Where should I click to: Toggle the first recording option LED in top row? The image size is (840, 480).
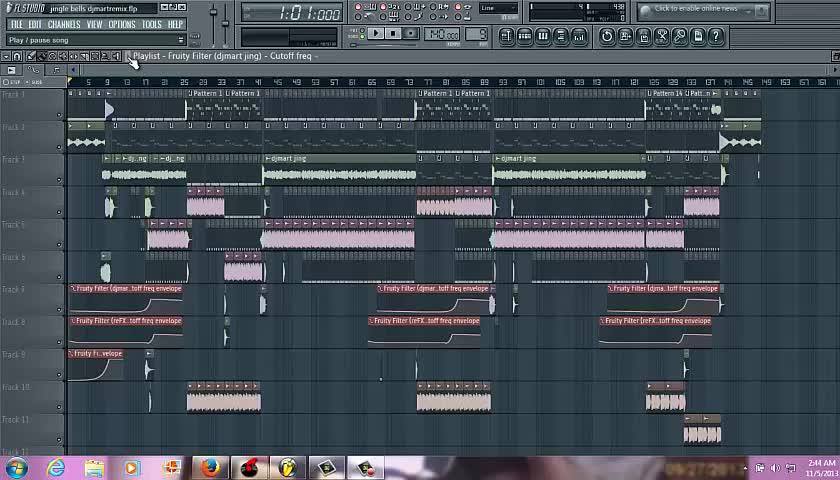coord(358,7)
